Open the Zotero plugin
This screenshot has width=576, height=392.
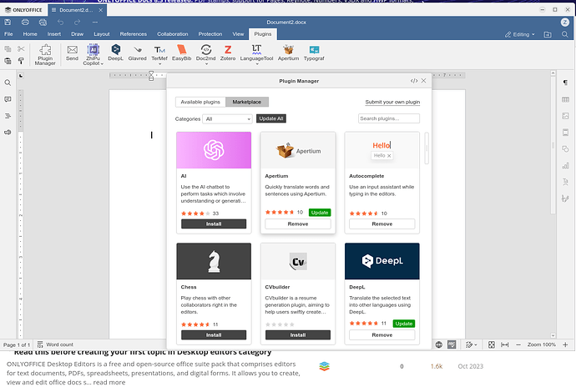(x=228, y=53)
